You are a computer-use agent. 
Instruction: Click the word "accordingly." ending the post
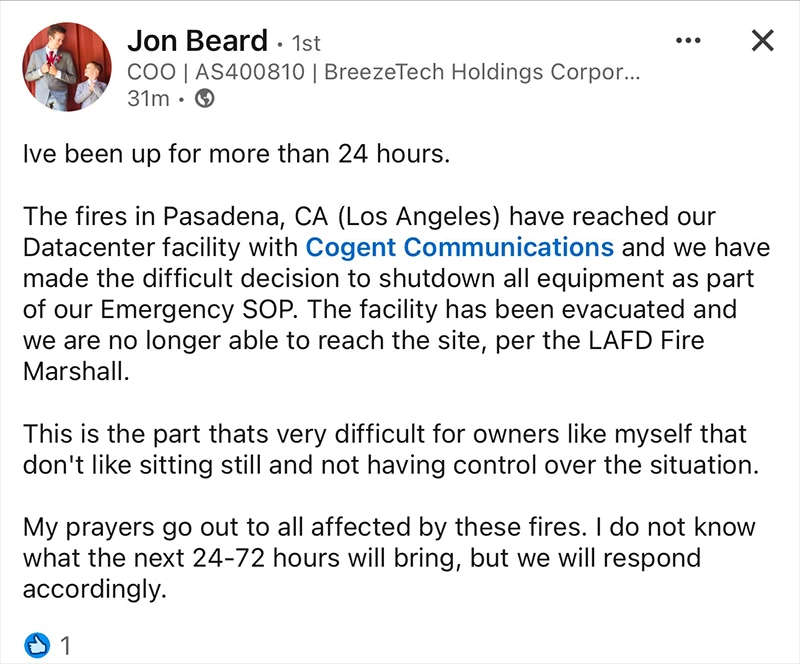click(x=93, y=589)
